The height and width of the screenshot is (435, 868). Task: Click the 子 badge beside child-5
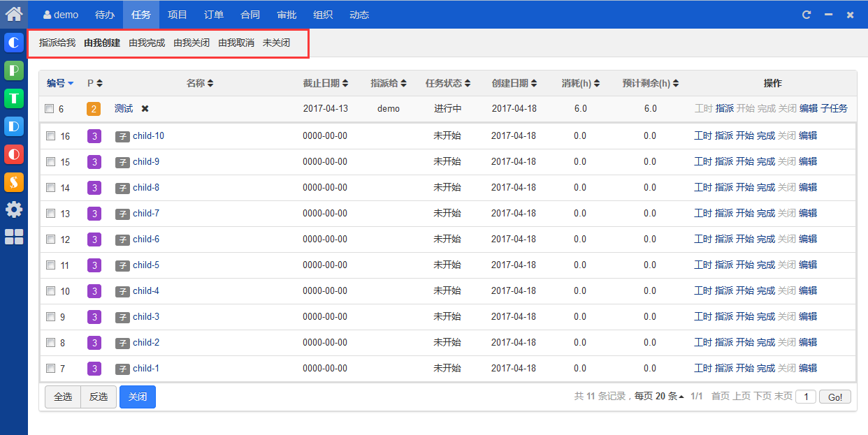pyautogui.click(x=122, y=265)
